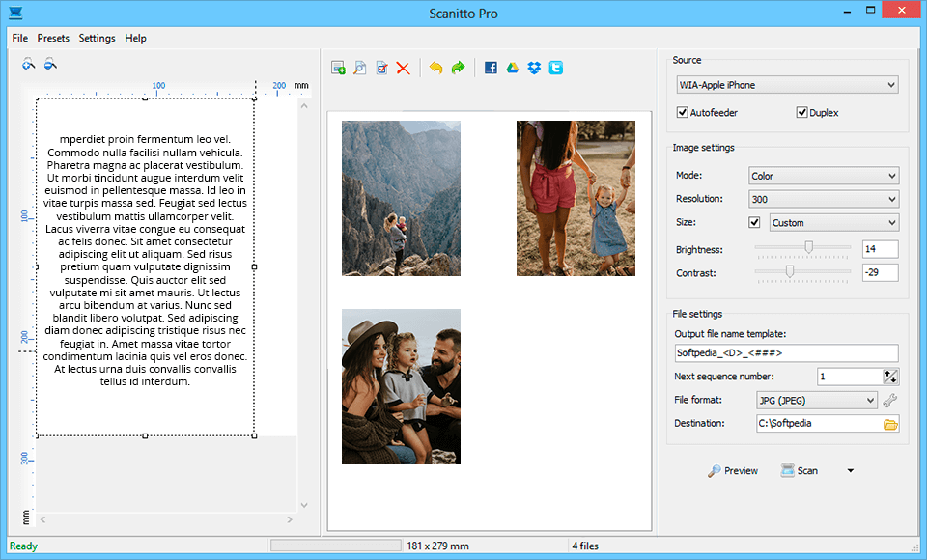Click the output file name template field

click(786, 353)
